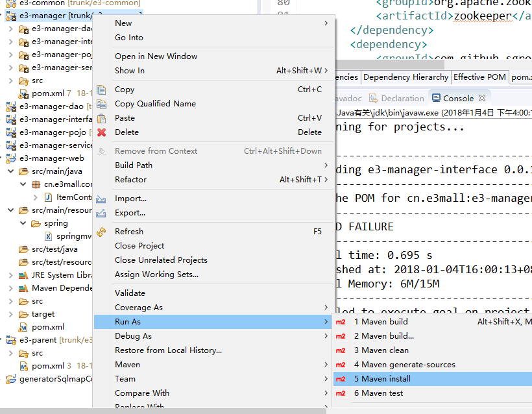The width and height of the screenshot is (532, 414).
Task: Click m2 icon beside Maven install
Action: (x=341, y=379)
